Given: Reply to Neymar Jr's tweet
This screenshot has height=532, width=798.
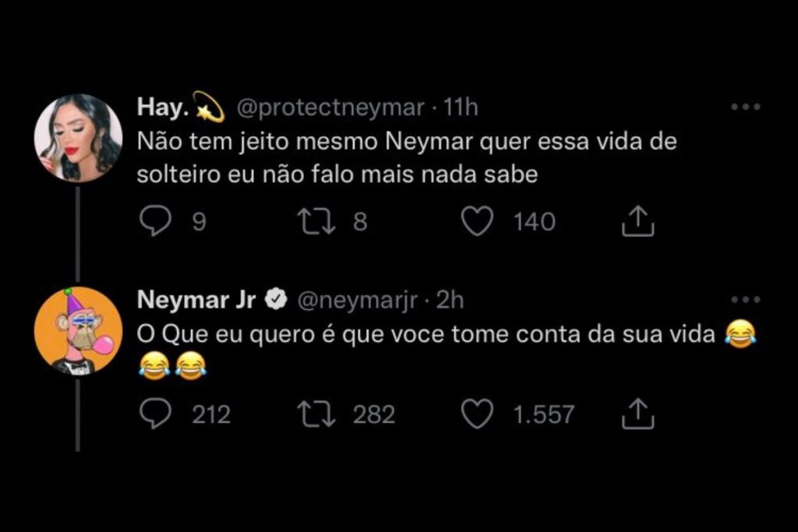Looking at the screenshot, I should pyautogui.click(x=155, y=414).
